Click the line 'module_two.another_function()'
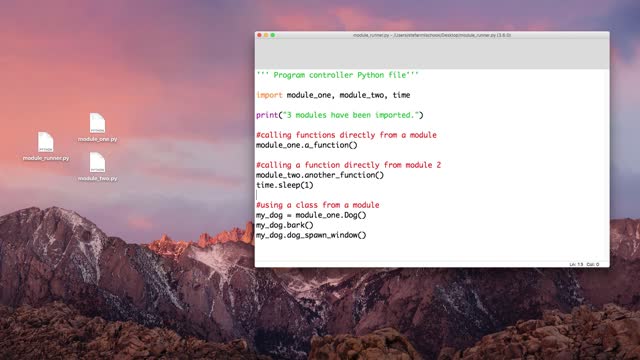 coord(320,175)
